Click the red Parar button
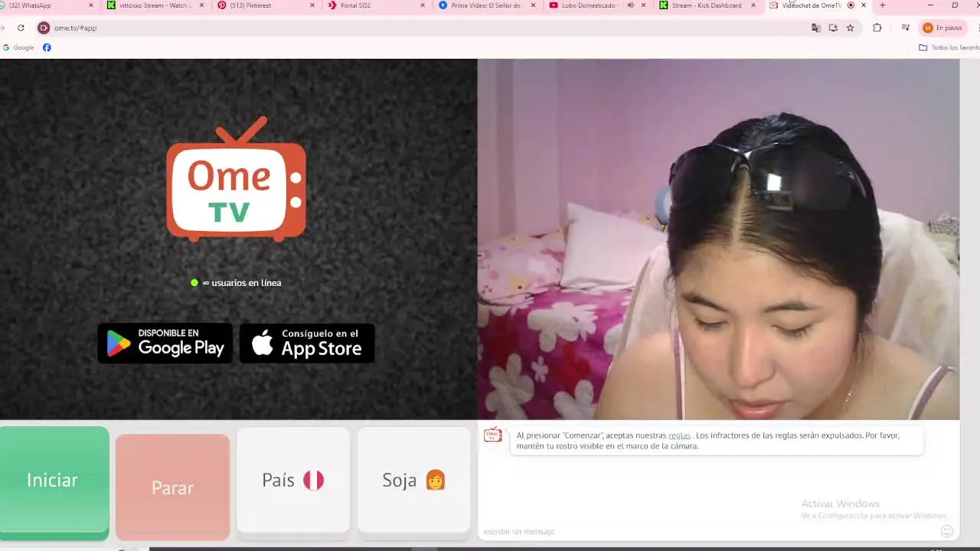This screenshot has width=980, height=551. click(172, 487)
